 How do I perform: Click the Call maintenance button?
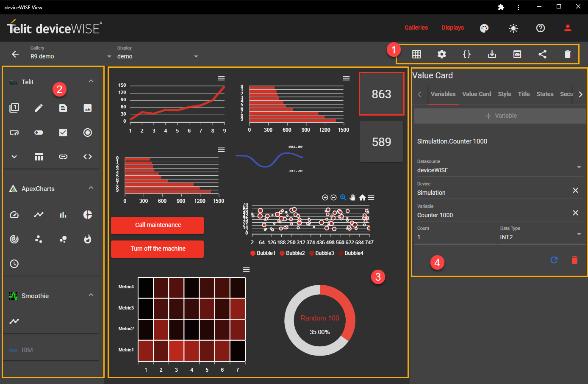[x=158, y=225]
